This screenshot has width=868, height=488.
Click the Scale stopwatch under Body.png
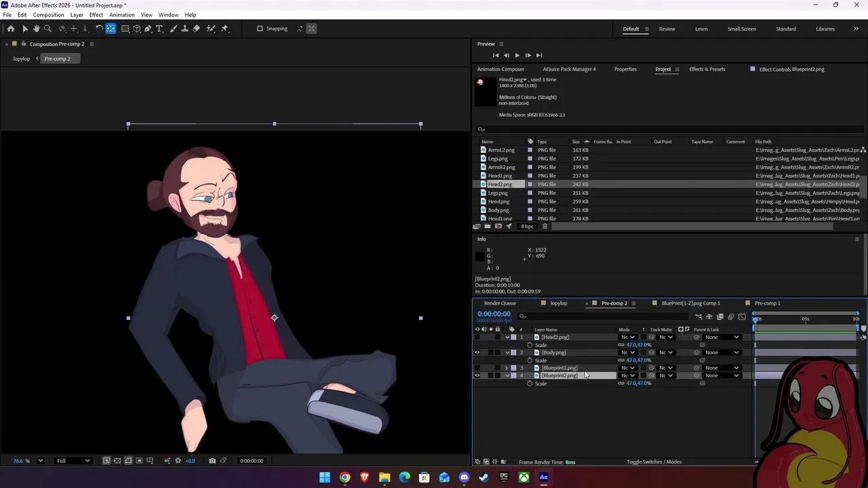pyautogui.click(x=530, y=361)
